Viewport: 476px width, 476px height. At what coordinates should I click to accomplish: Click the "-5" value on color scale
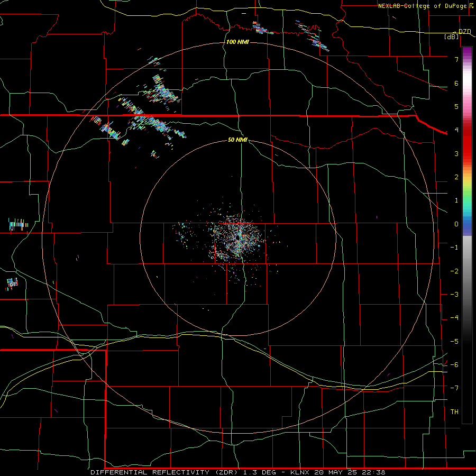pyautogui.click(x=454, y=342)
